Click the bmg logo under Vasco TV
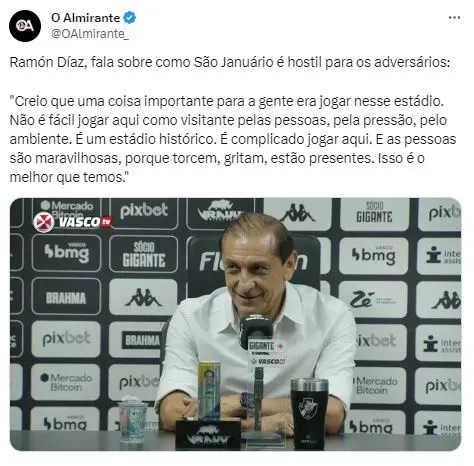The height and width of the screenshot is (466, 474). tap(66, 253)
